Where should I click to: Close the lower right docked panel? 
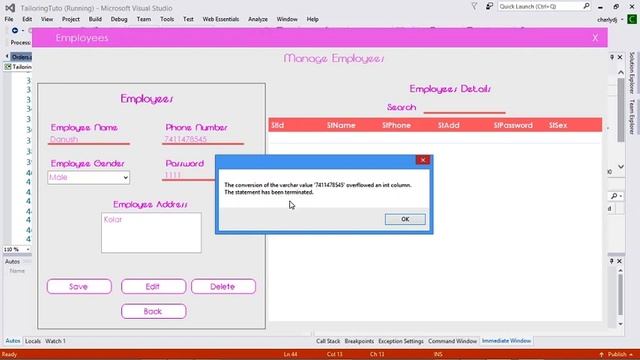[x=620, y=261]
